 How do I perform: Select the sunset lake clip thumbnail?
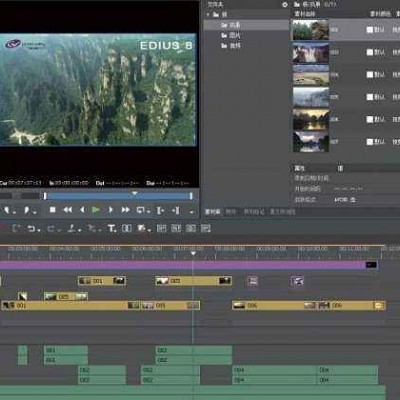311,119
